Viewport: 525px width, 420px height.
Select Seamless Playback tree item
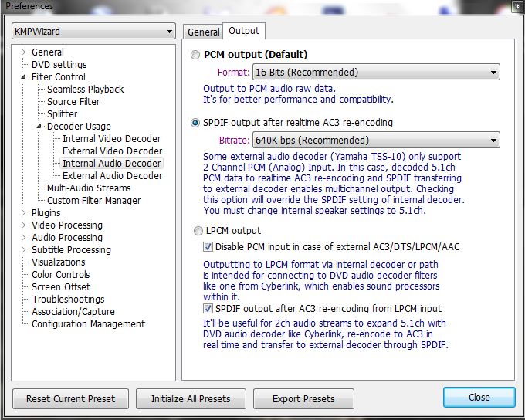pos(86,90)
